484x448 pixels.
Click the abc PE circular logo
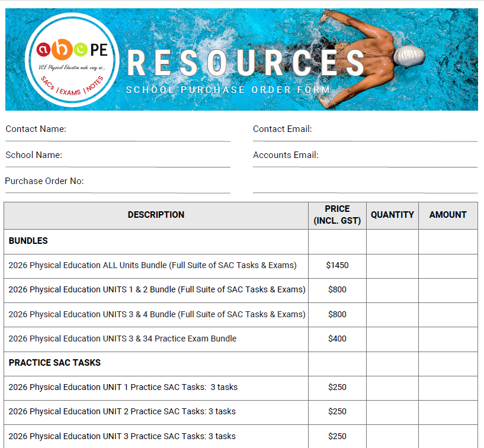[73, 60]
